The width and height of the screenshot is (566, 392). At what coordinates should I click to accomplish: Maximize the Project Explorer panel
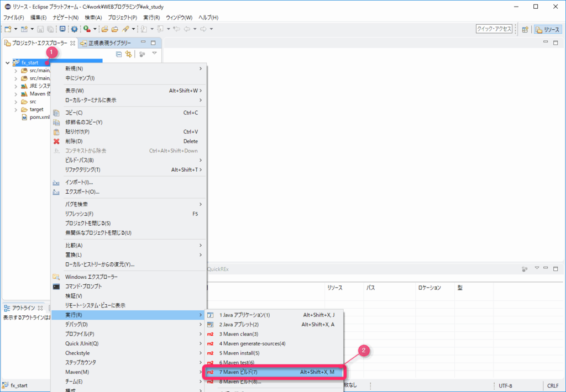coord(153,43)
